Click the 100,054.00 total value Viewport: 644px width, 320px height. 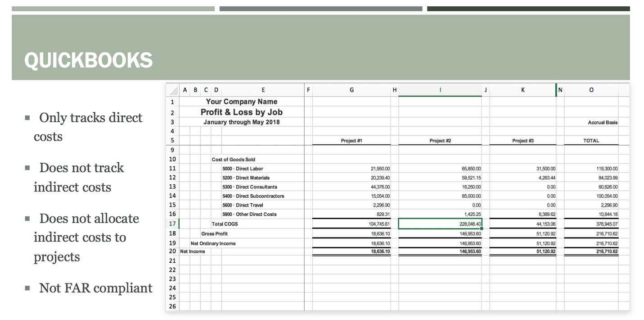coord(606,196)
